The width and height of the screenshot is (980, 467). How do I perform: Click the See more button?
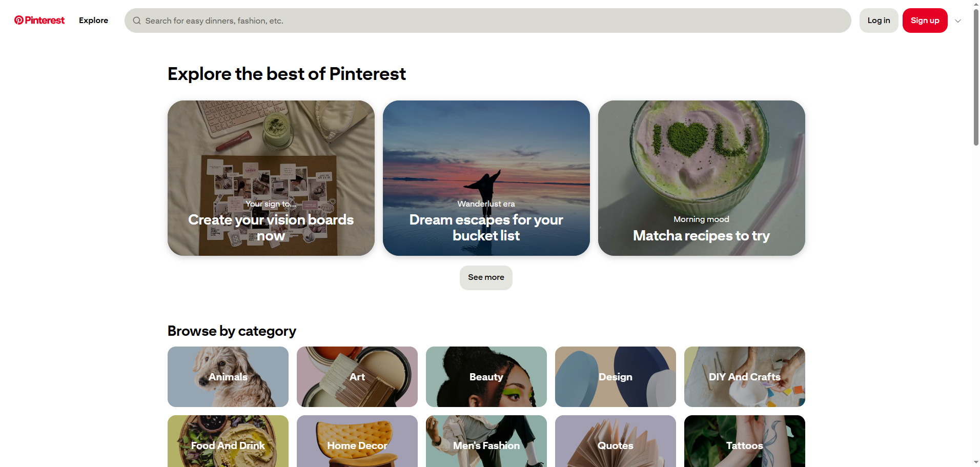[x=486, y=277]
